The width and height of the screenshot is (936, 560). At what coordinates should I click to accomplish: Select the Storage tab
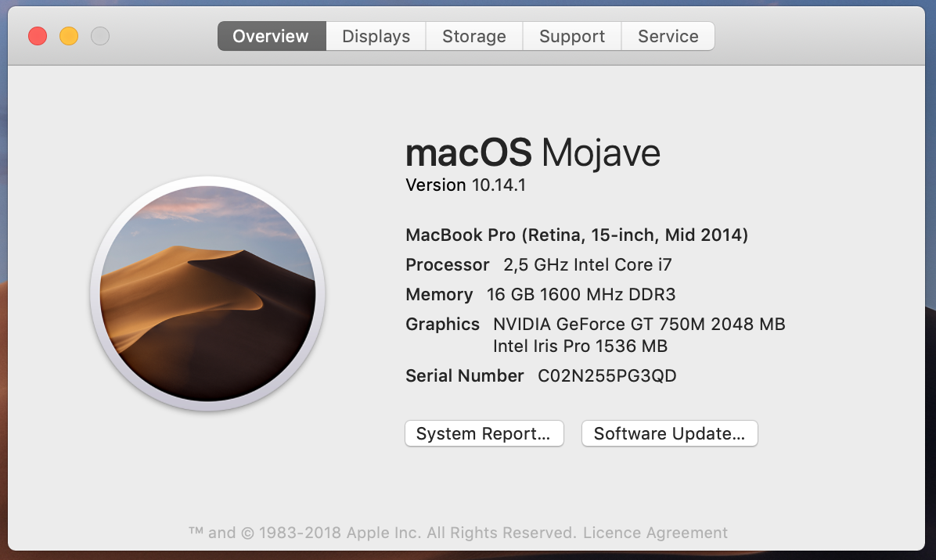pyautogui.click(x=474, y=37)
